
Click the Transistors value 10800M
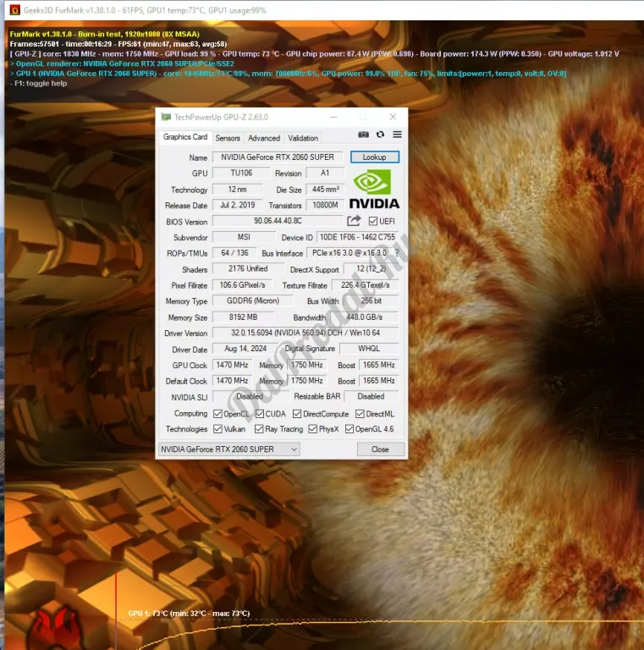(x=325, y=205)
